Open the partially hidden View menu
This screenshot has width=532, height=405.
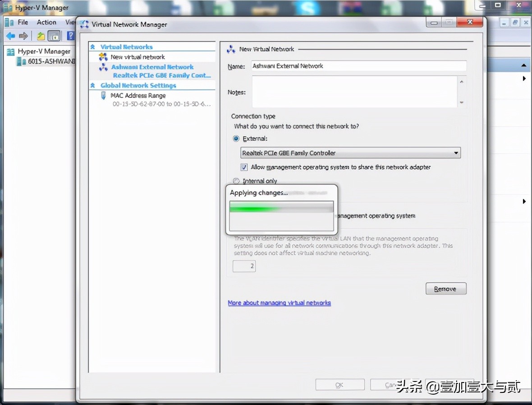pos(70,23)
